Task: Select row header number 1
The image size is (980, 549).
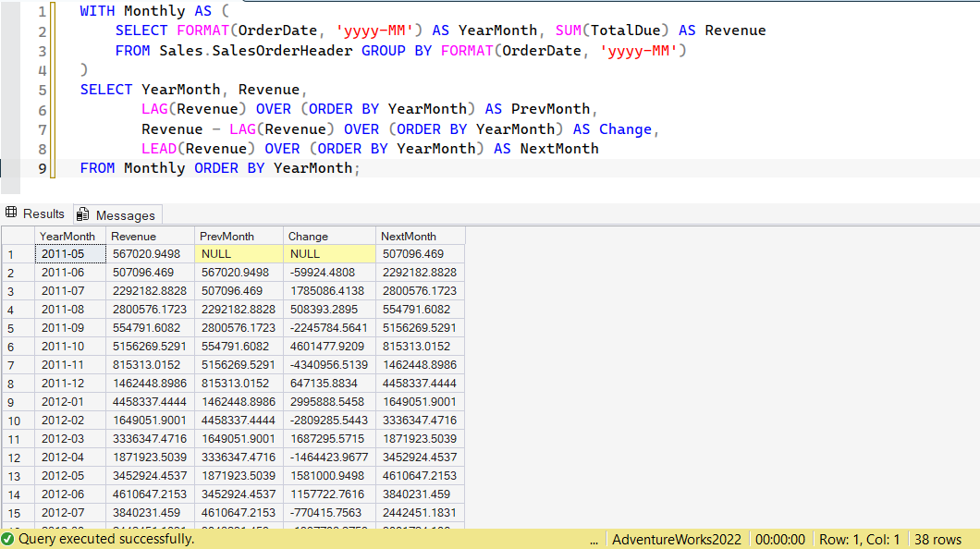Action: click(x=18, y=254)
